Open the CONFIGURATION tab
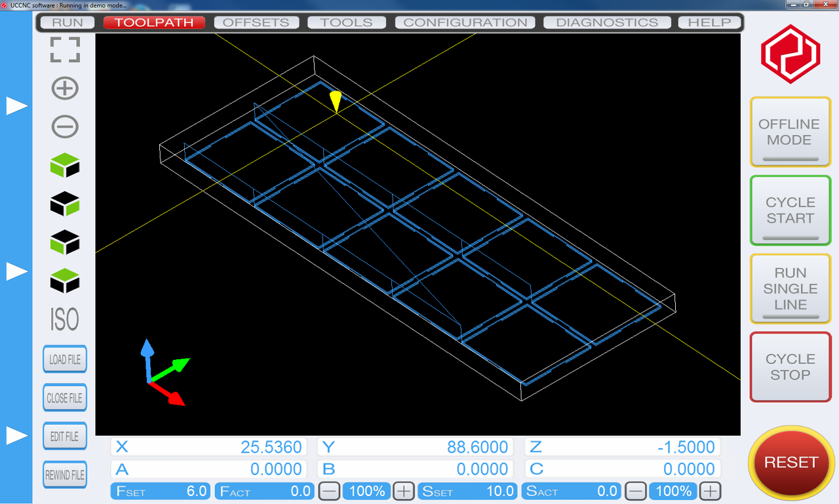 pyautogui.click(x=465, y=22)
